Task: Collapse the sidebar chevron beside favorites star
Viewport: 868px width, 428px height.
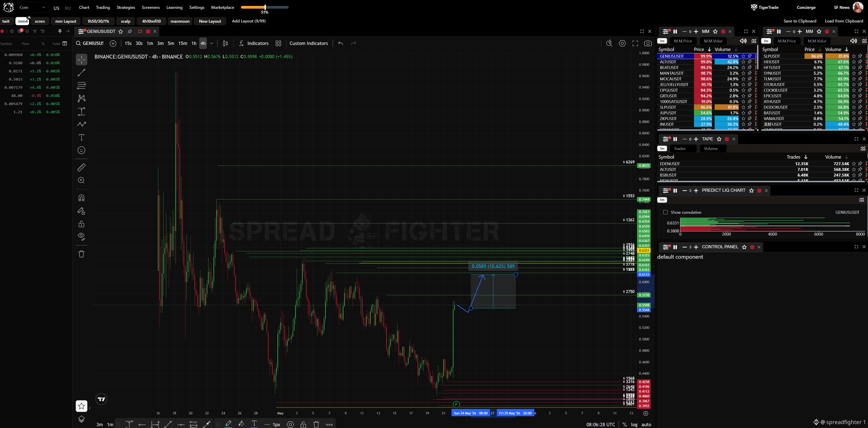Action: pos(90,408)
